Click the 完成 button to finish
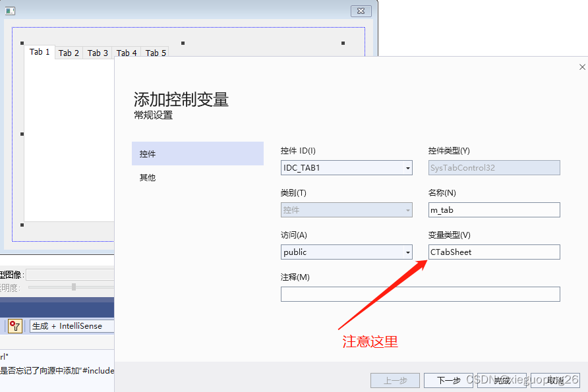 point(502,380)
